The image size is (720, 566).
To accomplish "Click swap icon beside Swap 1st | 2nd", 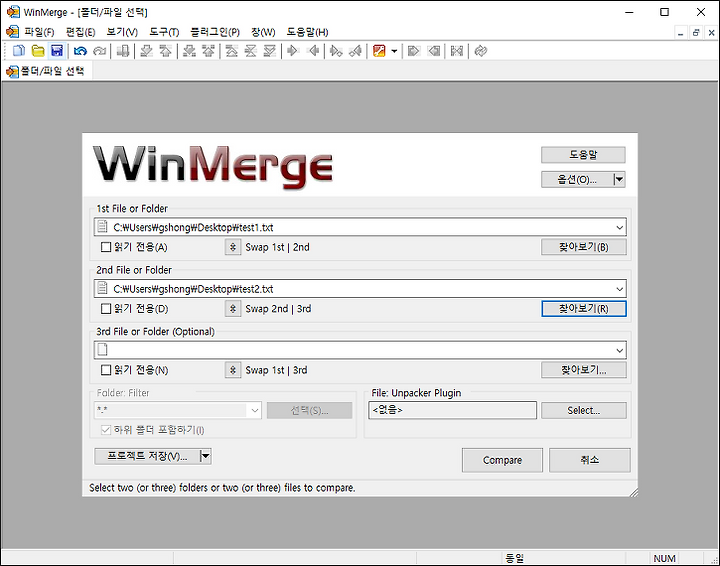I will (233, 247).
